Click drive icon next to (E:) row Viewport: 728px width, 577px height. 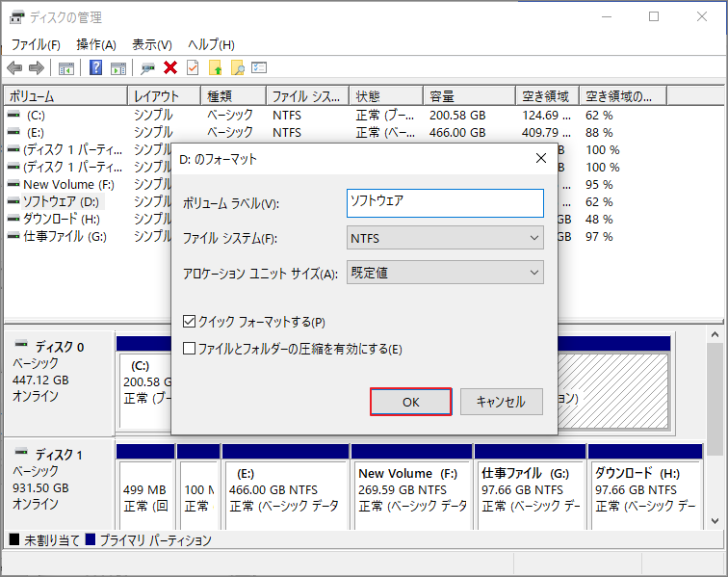tap(13, 132)
